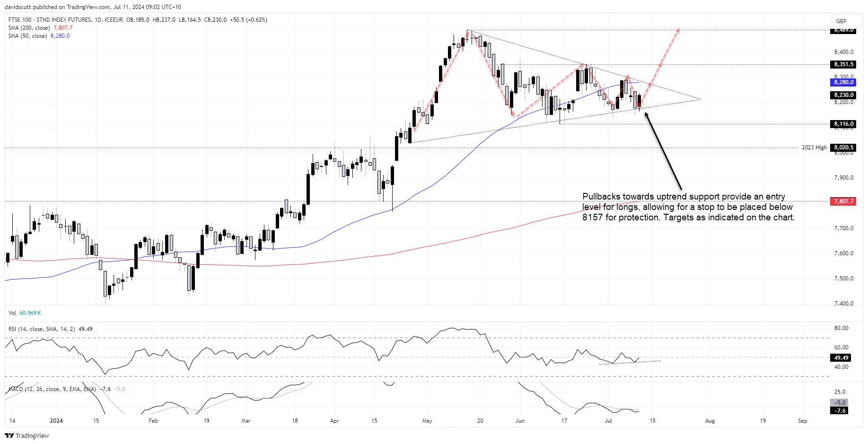Click the TradingView logo at bottom left
Screen dimensions: 868x444
[27, 435]
